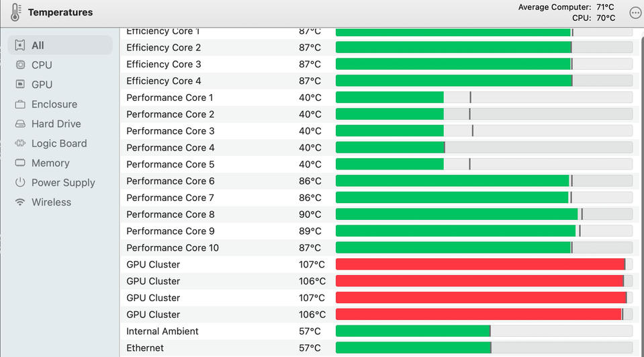Select Performance Core 4 label
The image size is (644, 357).
170,148
